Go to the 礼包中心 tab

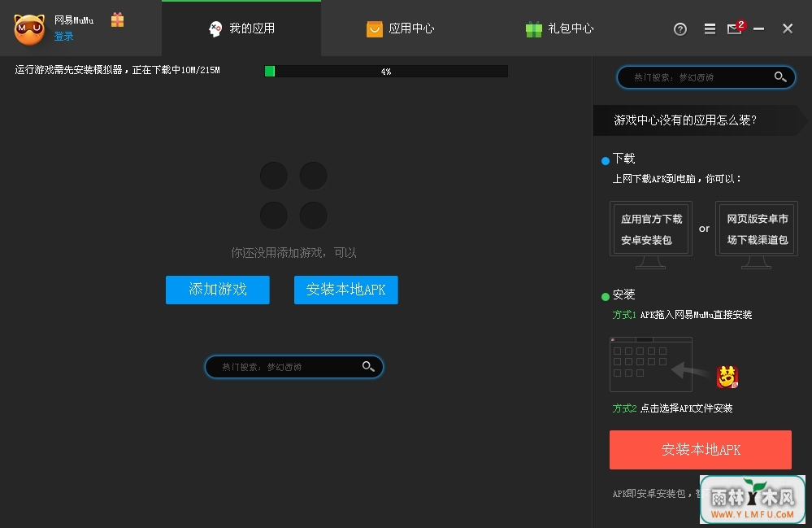pyautogui.click(x=560, y=28)
